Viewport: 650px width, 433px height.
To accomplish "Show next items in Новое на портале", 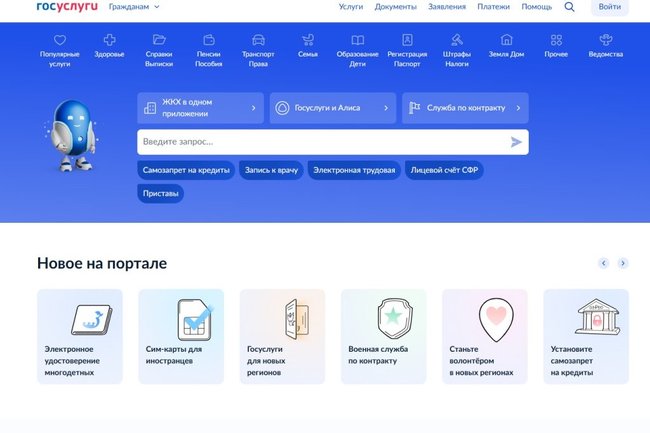I will [x=623, y=263].
